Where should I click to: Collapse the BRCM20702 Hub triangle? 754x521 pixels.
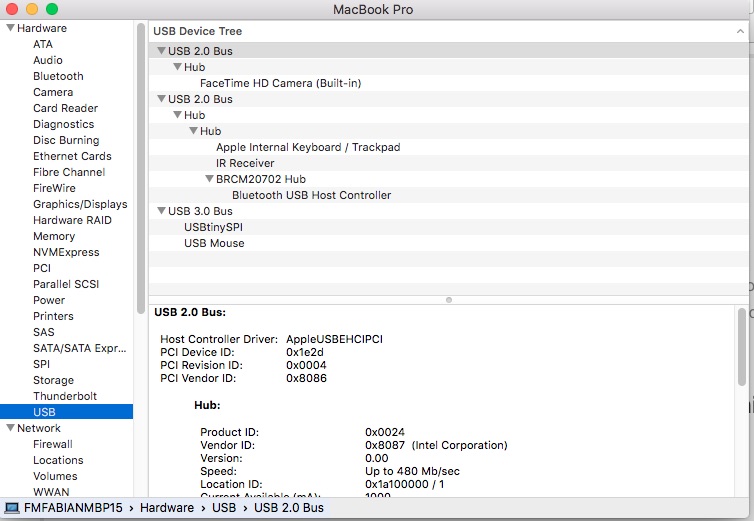click(x=209, y=178)
